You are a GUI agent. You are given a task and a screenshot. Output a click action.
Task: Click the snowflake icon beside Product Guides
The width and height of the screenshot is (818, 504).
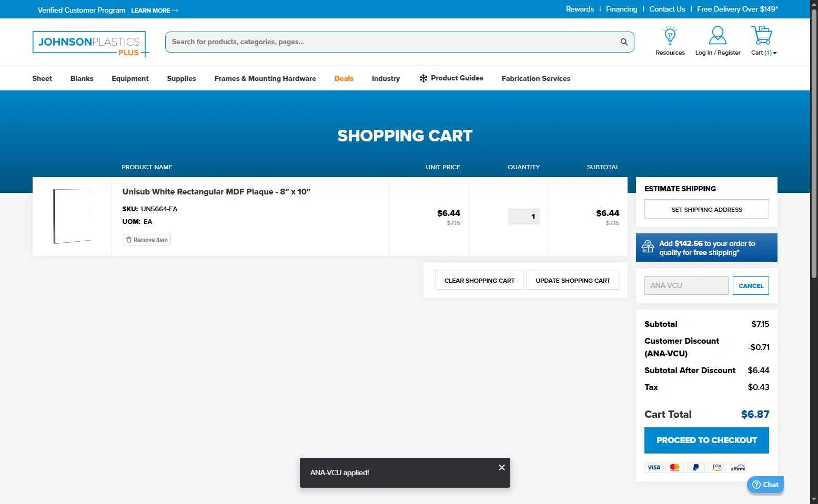click(423, 78)
